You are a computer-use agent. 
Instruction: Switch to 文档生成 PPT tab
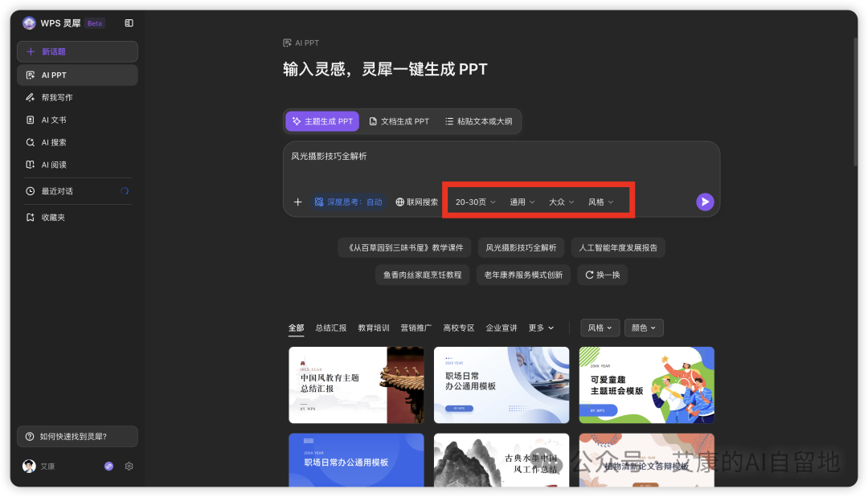tap(399, 121)
